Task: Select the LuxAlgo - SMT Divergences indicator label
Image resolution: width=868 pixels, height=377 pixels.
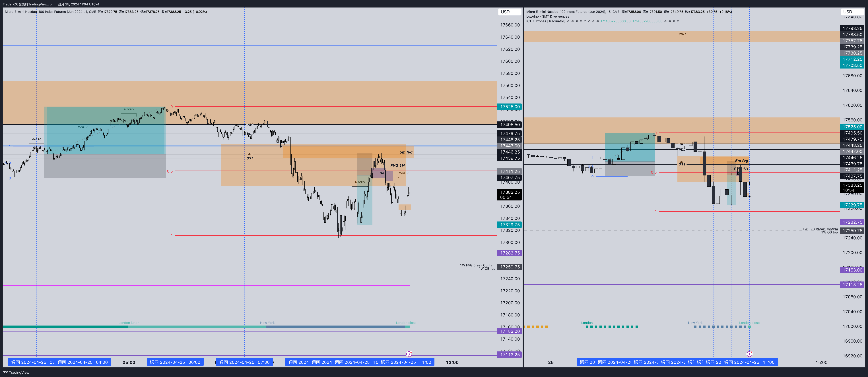Action: pos(548,16)
